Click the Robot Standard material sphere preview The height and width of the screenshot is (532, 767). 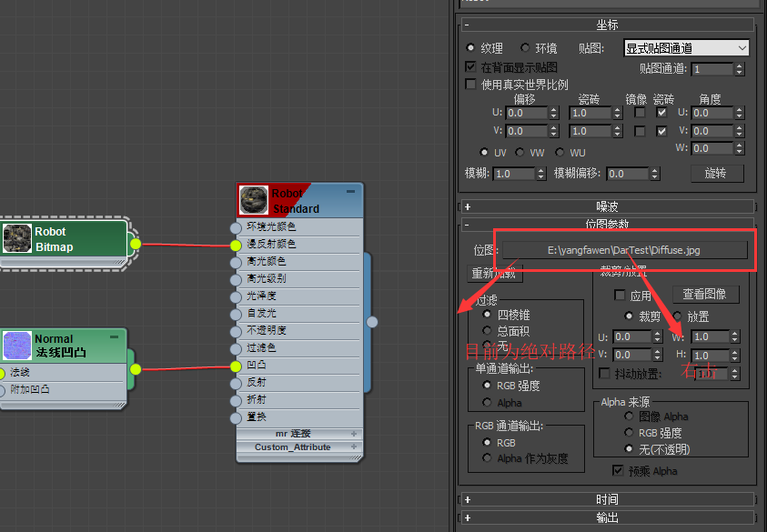click(x=254, y=200)
